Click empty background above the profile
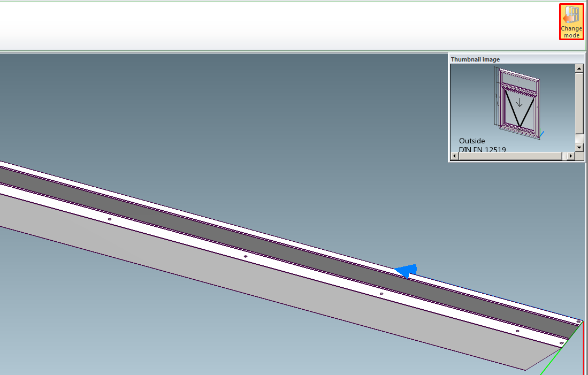The height and width of the screenshot is (375, 588). pos(214,107)
